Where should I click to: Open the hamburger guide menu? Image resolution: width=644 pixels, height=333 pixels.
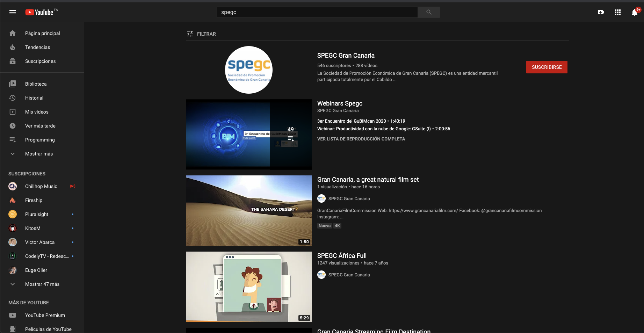[13, 12]
